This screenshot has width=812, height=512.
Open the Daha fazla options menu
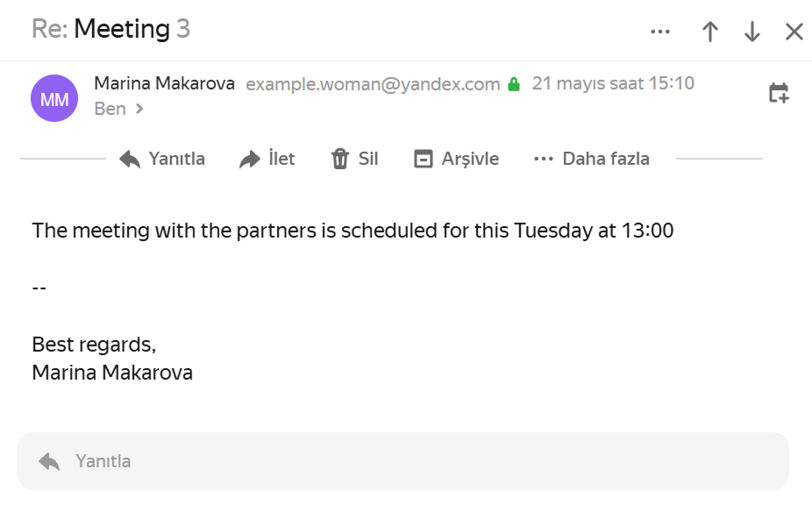[x=592, y=159]
